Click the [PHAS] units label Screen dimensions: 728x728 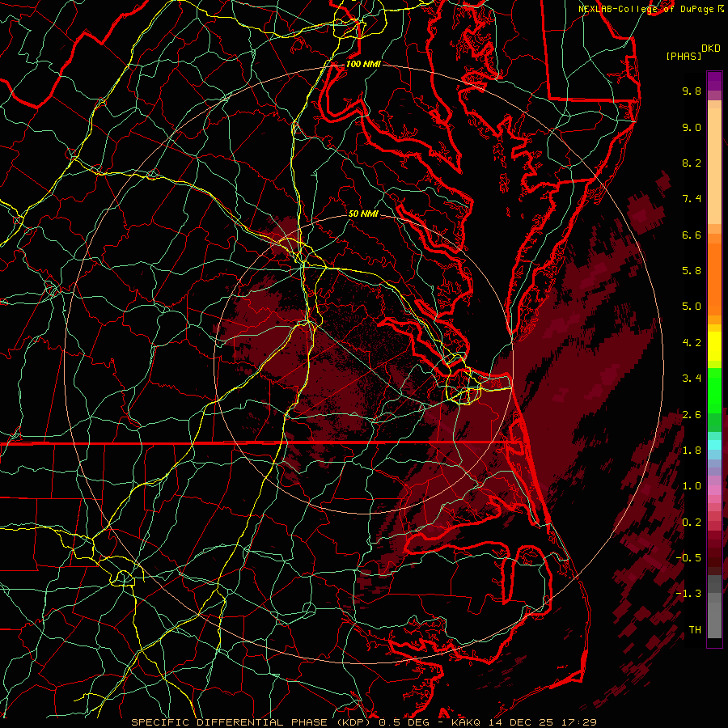click(x=684, y=57)
